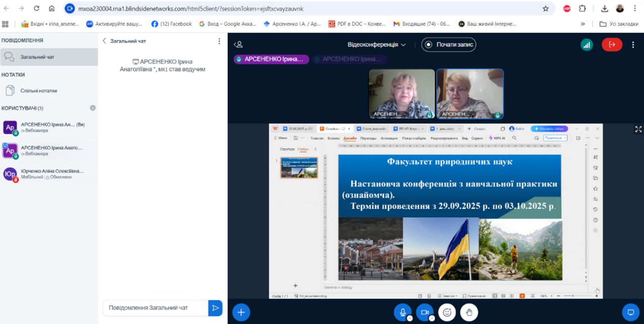Open Спільні нотатки shared notes
The width and height of the screenshot is (644, 324).
(38, 91)
